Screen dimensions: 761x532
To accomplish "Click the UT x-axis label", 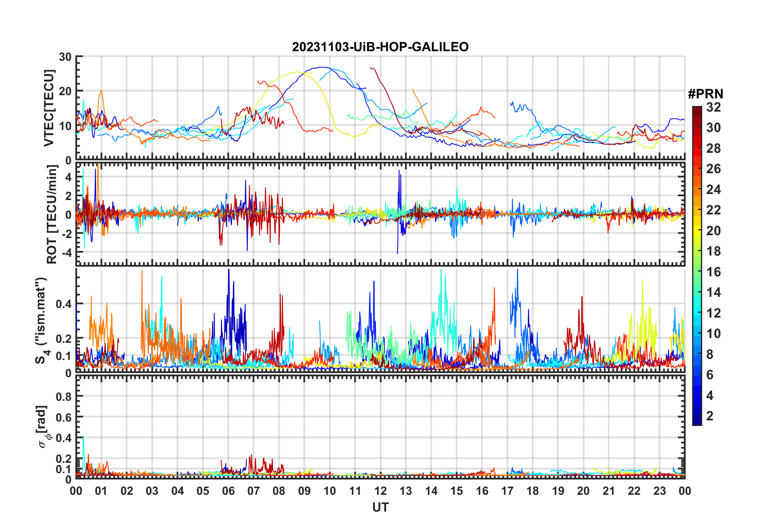I will click(380, 507).
